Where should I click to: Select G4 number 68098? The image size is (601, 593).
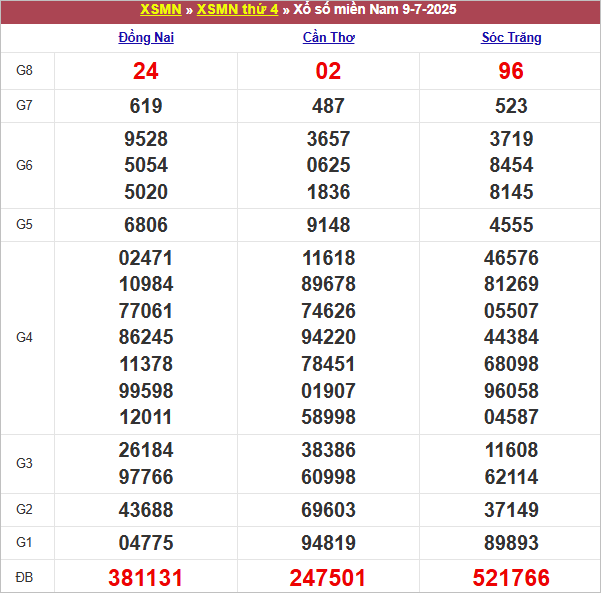point(511,364)
